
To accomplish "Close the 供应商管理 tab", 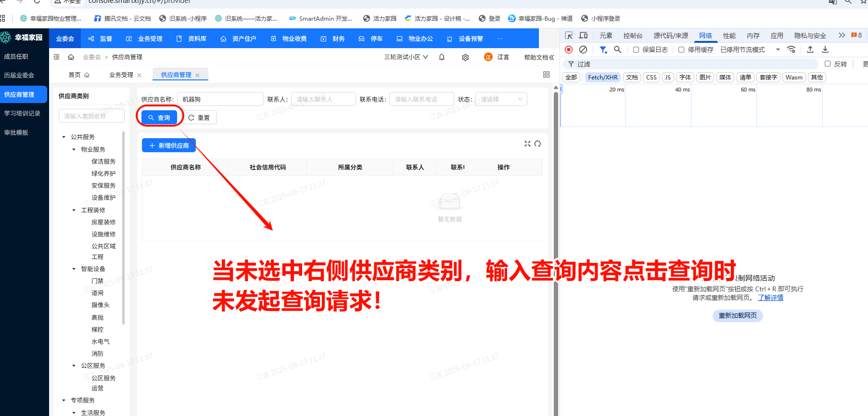I will click(x=197, y=75).
